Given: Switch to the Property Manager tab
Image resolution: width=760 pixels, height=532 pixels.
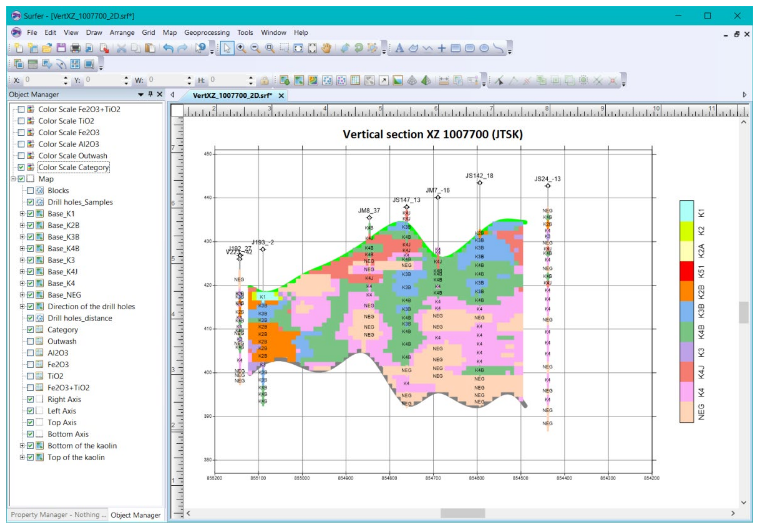Looking at the screenshot, I should [x=58, y=515].
